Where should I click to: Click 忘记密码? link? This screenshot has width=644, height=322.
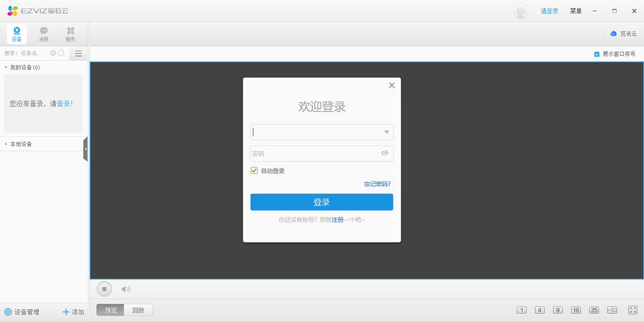[x=377, y=184]
